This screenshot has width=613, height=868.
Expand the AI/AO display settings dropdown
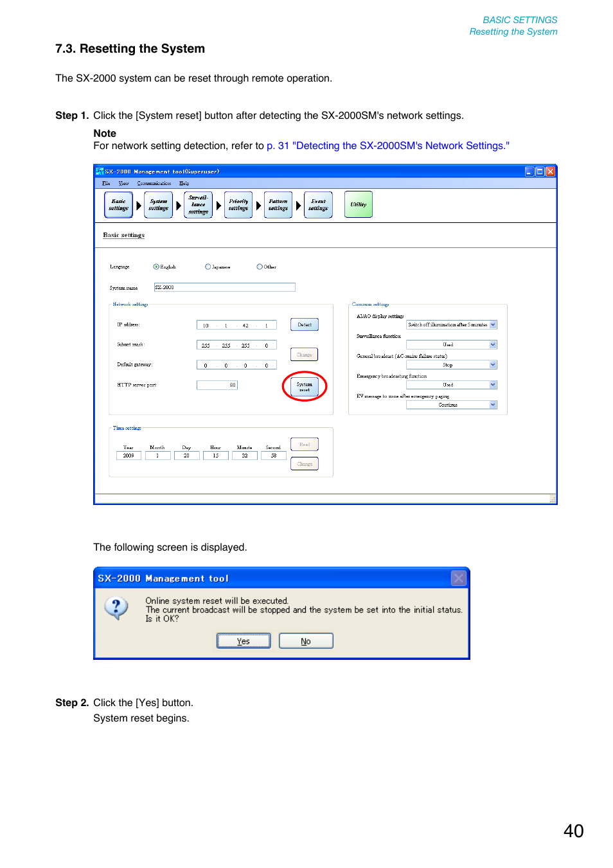pyautogui.click(x=493, y=325)
